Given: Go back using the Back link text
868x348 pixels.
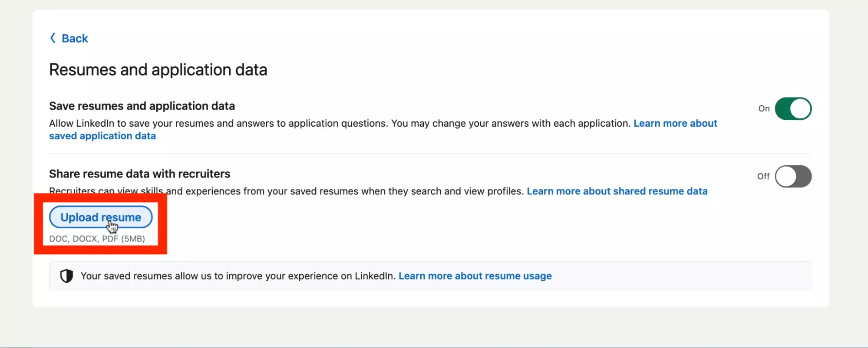Looking at the screenshot, I should tap(75, 39).
